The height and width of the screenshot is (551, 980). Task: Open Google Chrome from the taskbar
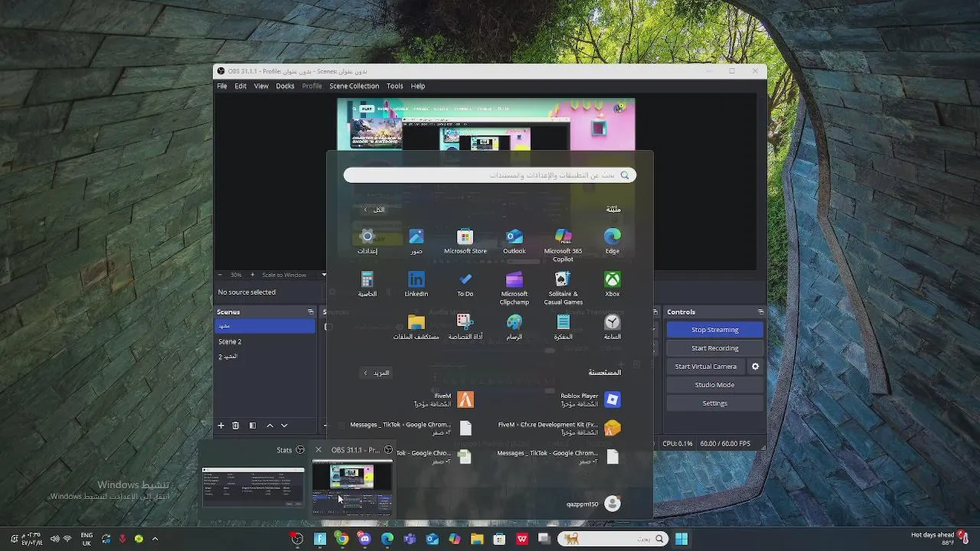(x=342, y=539)
